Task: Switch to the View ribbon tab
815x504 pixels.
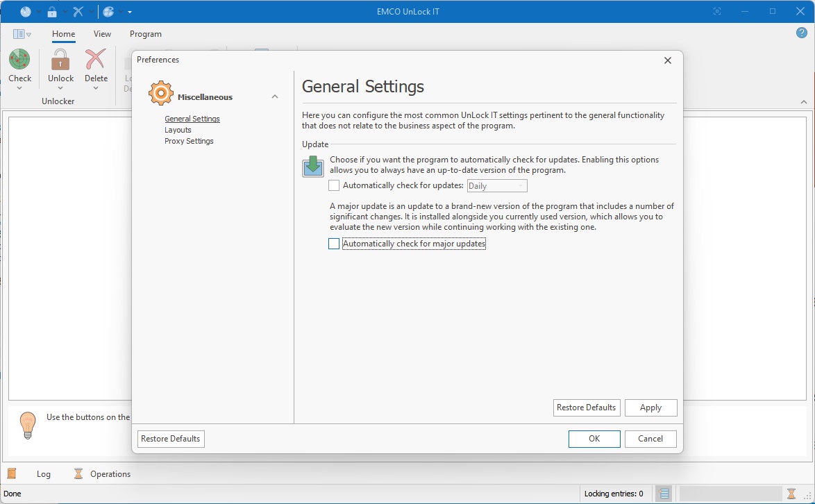Action: click(x=102, y=34)
